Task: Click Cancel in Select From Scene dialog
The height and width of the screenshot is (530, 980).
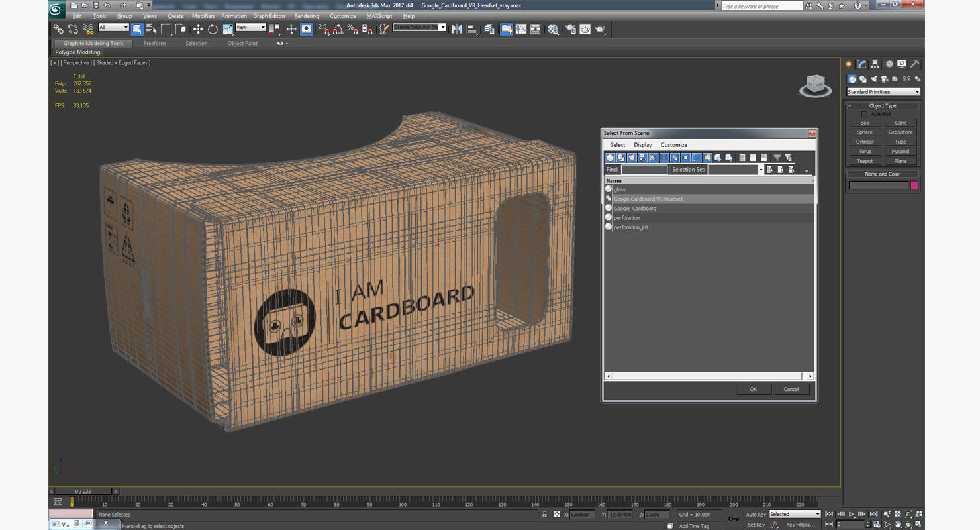Action: [x=791, y=389]
